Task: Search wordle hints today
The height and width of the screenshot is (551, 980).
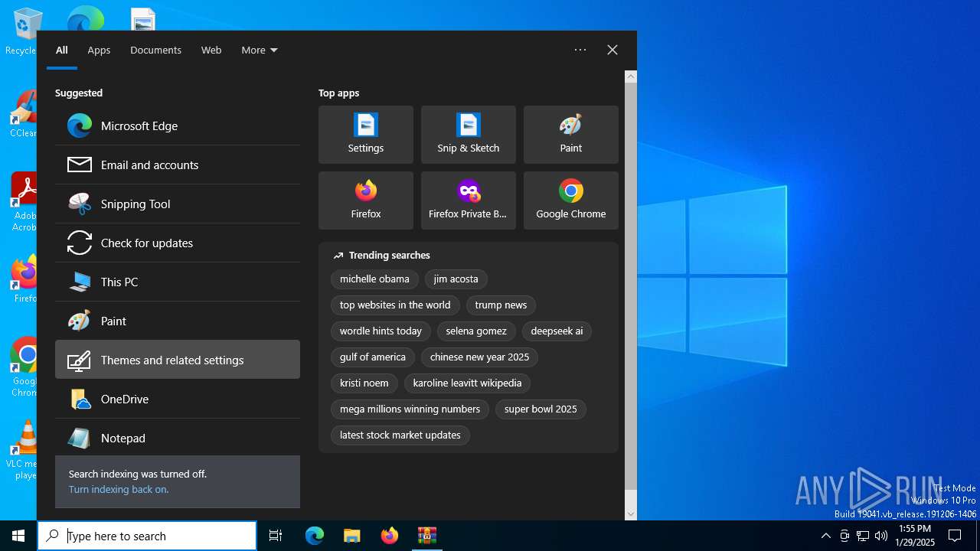Action: [381, 331]
